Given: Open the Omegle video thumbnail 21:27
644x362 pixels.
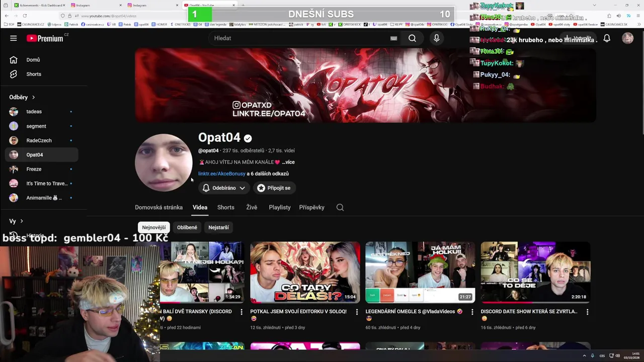Looking at the screenshot, I should [x=420, y=272].
